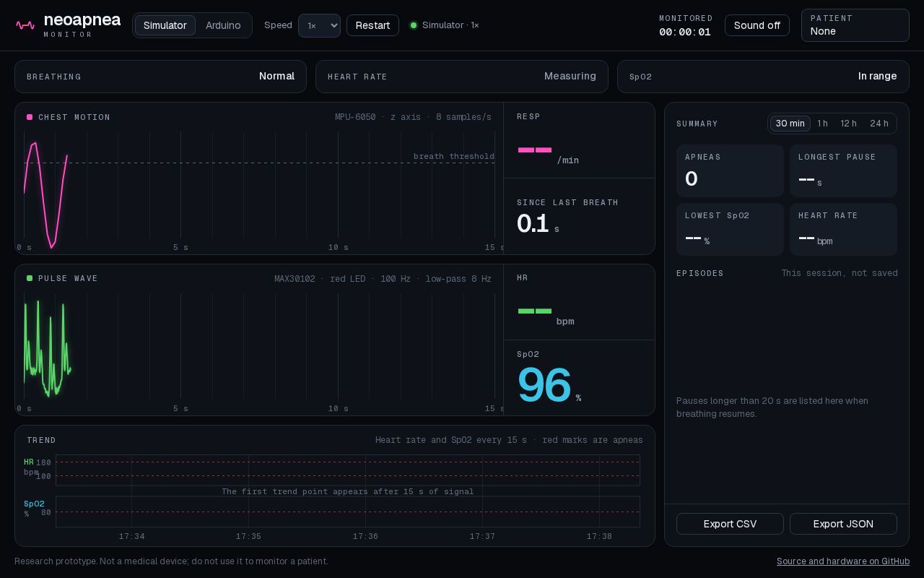This screenshot has width=924, height=578.
Task: Select the 12 h summary range
Action: click(x=848, y=124)
